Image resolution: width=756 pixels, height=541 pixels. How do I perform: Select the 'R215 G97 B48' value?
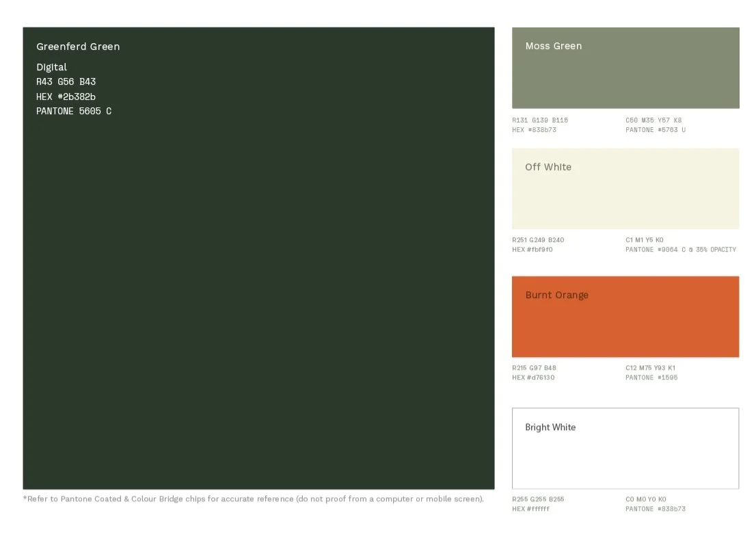pos(535,368)
